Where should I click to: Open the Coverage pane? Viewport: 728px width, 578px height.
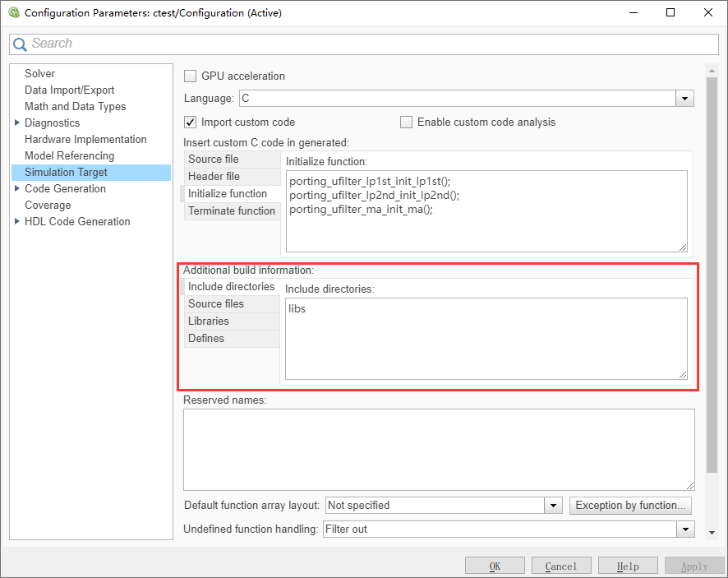coord(48,205)
